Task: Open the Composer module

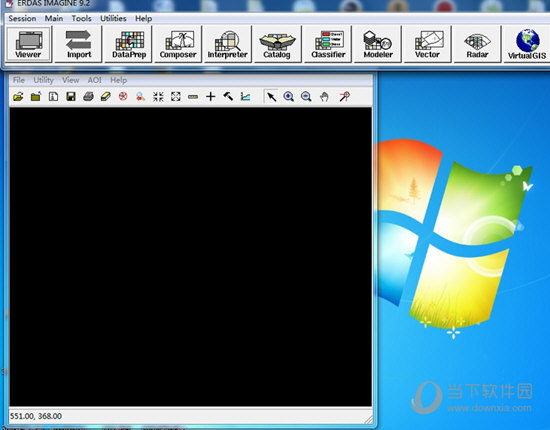Action: pos(178,44)
